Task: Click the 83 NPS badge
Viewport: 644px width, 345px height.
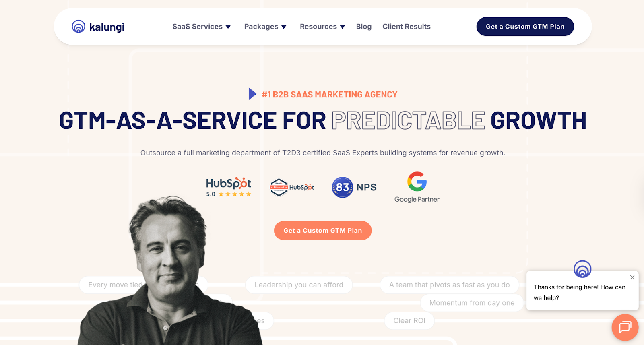Action: coord(354,187)
